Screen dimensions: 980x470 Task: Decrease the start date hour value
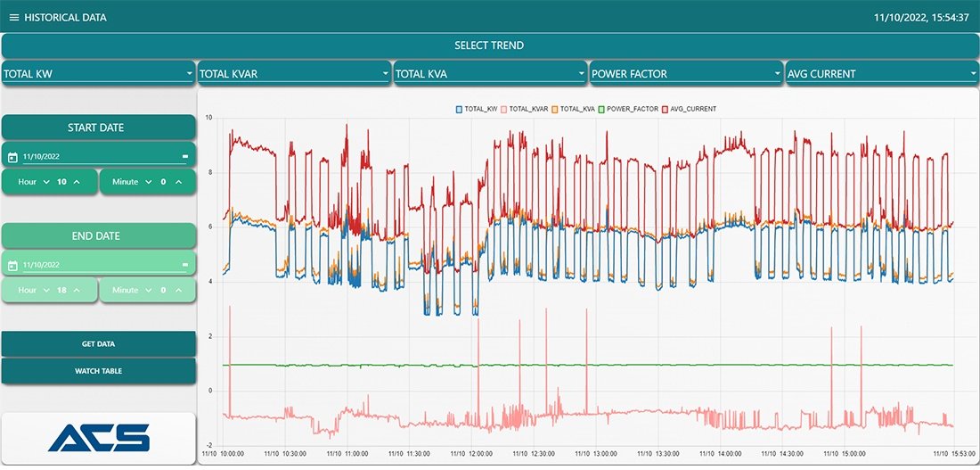[46, 182]
